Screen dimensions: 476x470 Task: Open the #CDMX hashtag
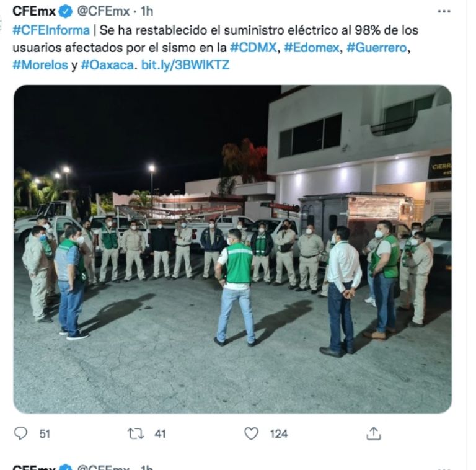pos(253,48)
